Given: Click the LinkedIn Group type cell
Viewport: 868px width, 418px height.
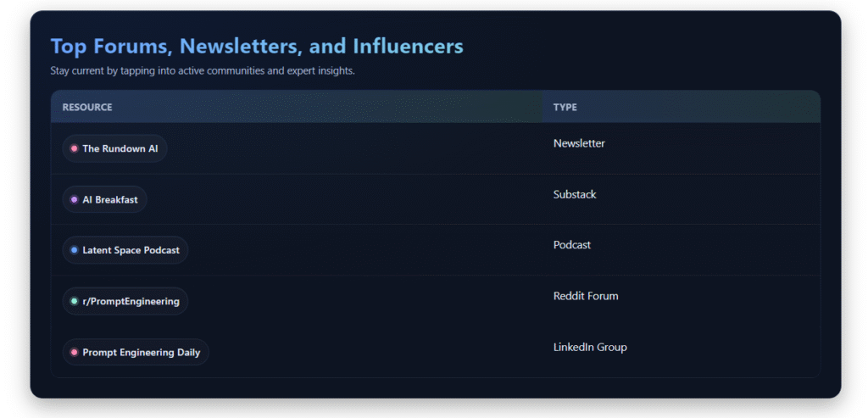Looking at the screenshot, I should click(x=590, y=347).
